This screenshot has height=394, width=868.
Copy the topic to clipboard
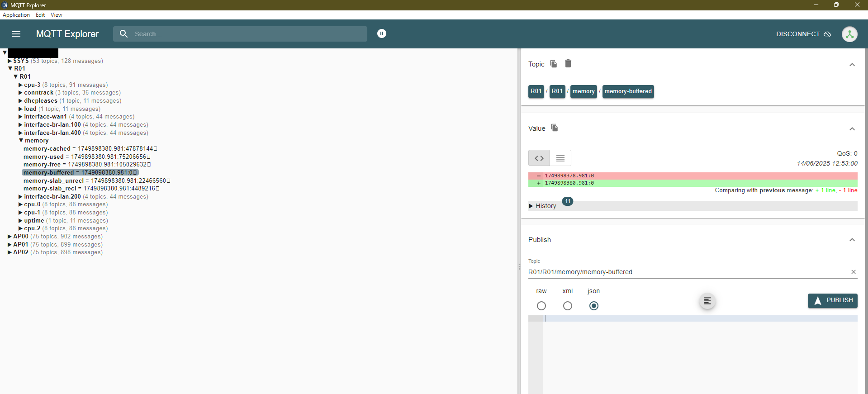pyautogui.click(x=554, y=64)
